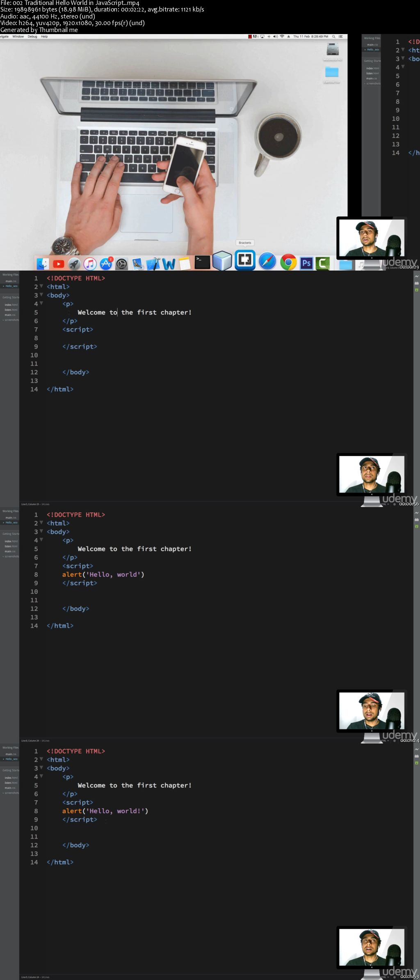Launch the red YouTube dock icon
Image resolution: width=420 pixels, height=980 pixels.
(x=59, y=264)
